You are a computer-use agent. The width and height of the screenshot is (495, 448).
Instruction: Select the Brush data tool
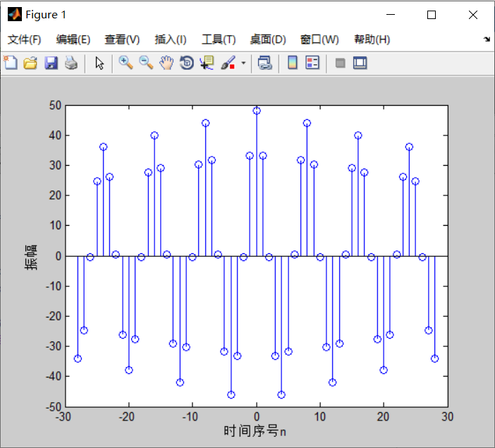coord(228,63)
